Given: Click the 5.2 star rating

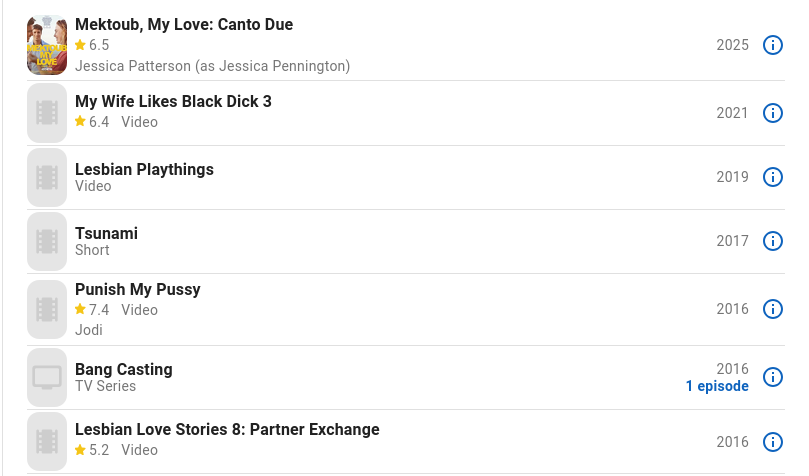Looking at the screenshot, I should pyautogui.click(x=92, y=450).
